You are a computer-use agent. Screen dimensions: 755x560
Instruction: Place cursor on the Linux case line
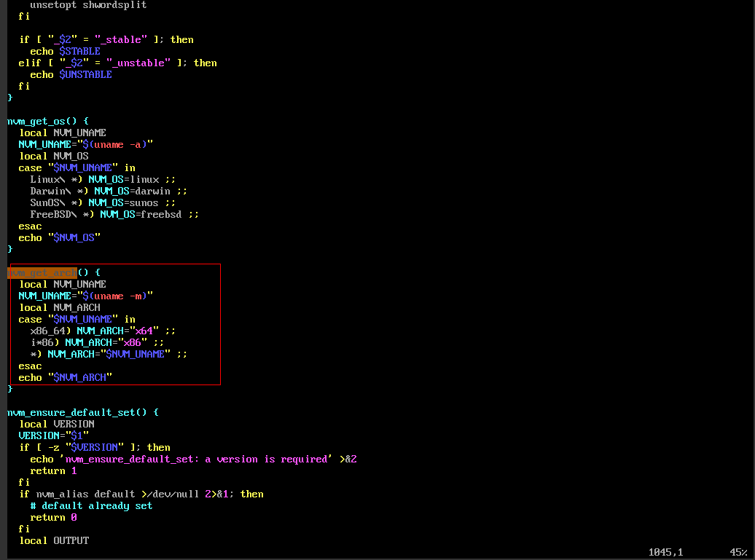tap(102, 179)
